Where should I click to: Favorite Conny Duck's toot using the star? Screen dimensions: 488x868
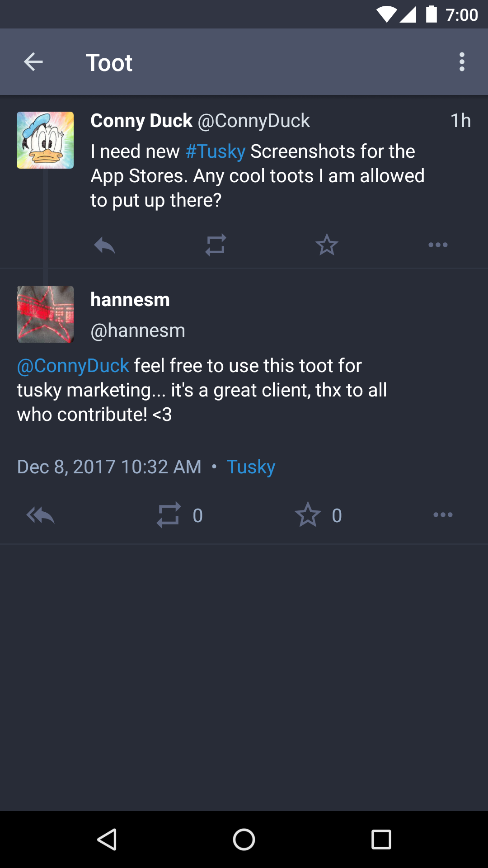[327, 245]
